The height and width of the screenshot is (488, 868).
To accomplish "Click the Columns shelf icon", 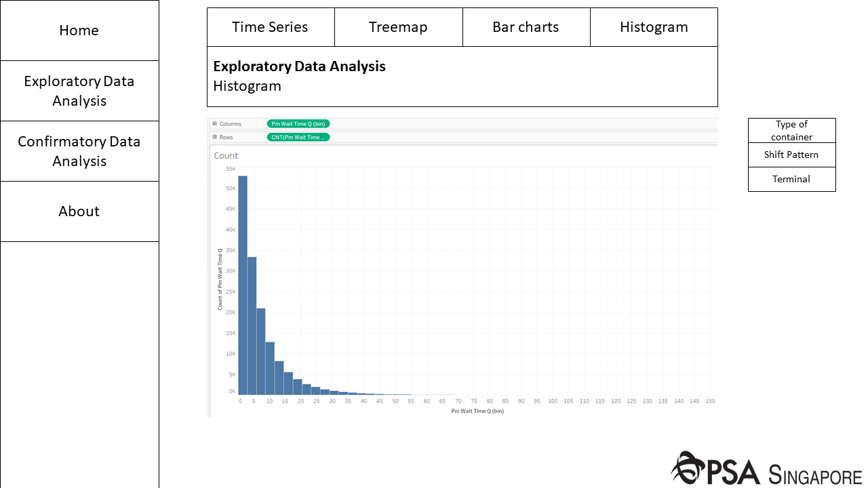I will coord(214,124).
